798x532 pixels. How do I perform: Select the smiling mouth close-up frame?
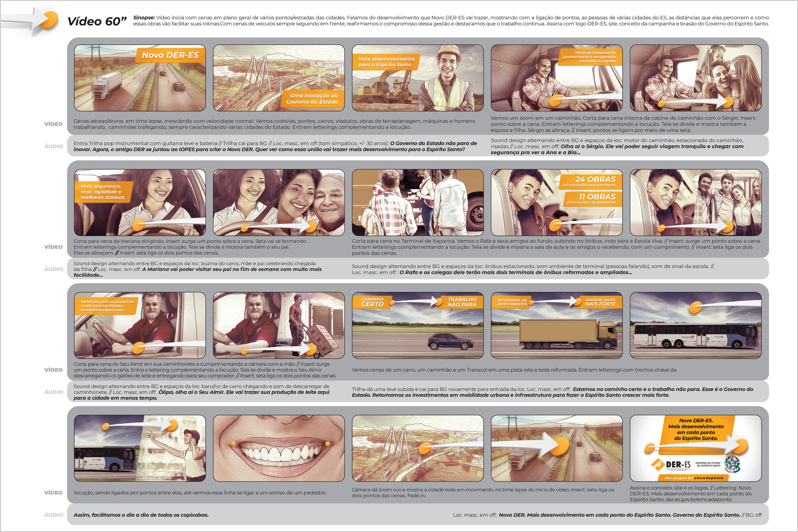[278, 448]
